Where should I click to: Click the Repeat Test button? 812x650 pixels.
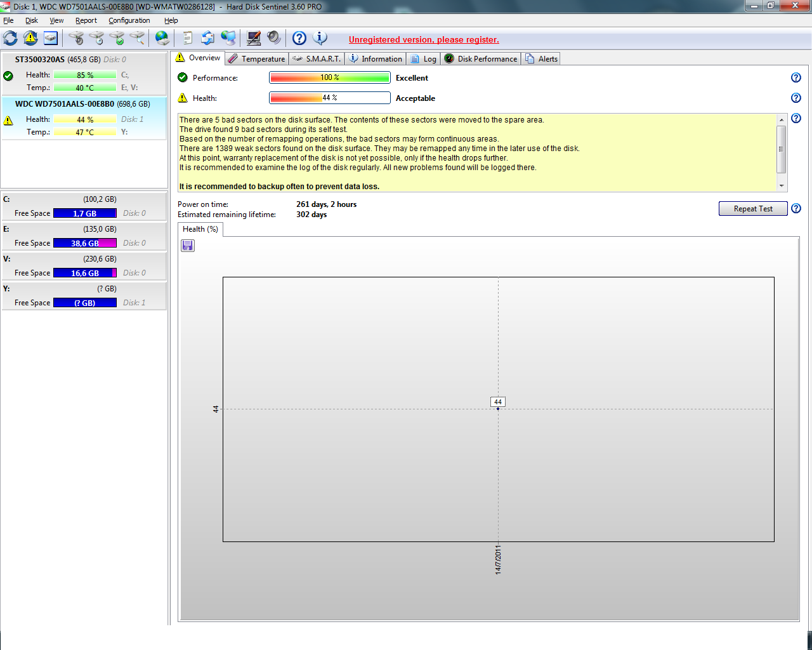coord(753,209)
